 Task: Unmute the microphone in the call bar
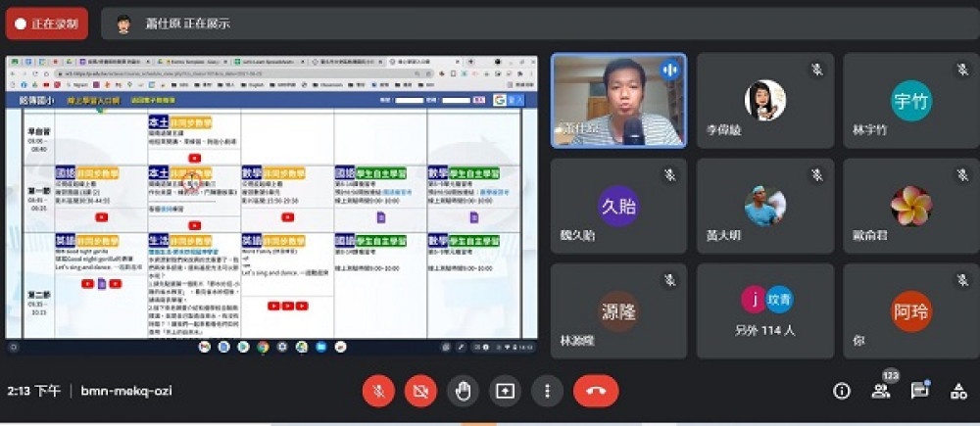coord(378,391)
